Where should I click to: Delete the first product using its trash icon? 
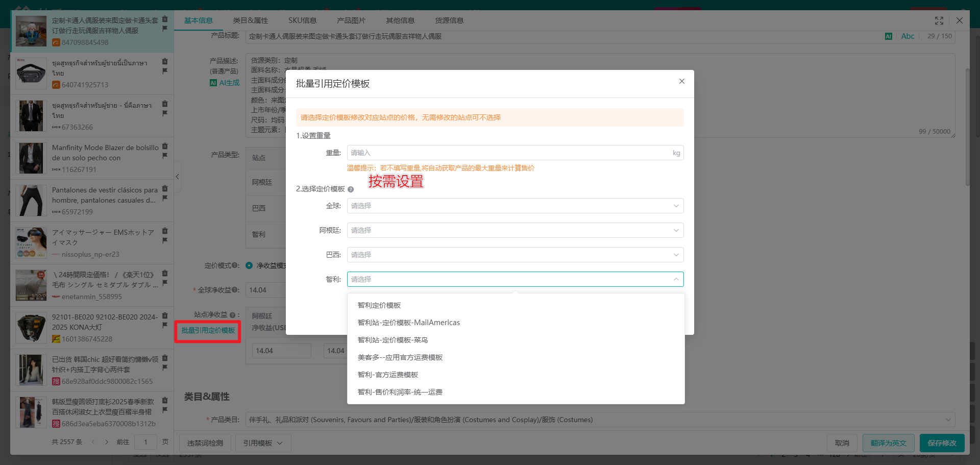pos(165,18)
